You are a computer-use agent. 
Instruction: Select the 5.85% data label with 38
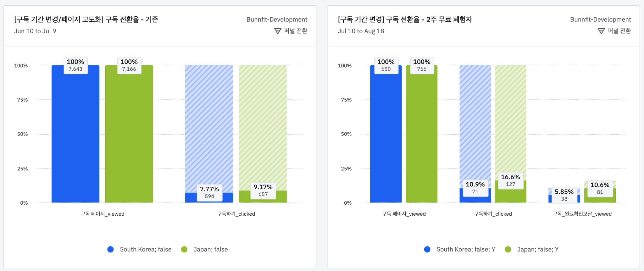coord(564,195)
